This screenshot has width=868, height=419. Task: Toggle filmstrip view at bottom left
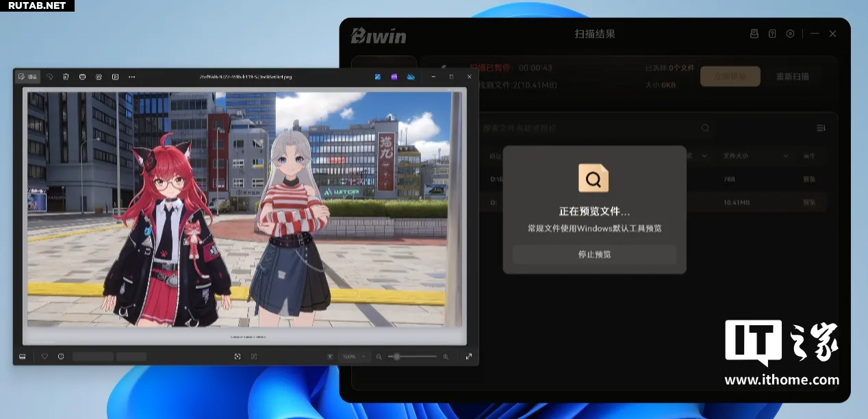(22, 356)
